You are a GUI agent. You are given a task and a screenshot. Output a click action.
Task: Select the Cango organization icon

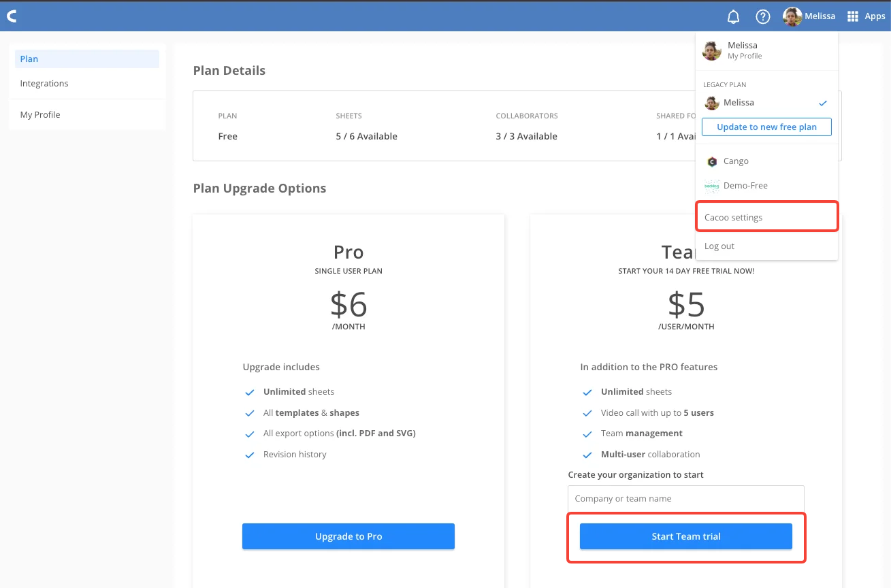coord(712,162)
